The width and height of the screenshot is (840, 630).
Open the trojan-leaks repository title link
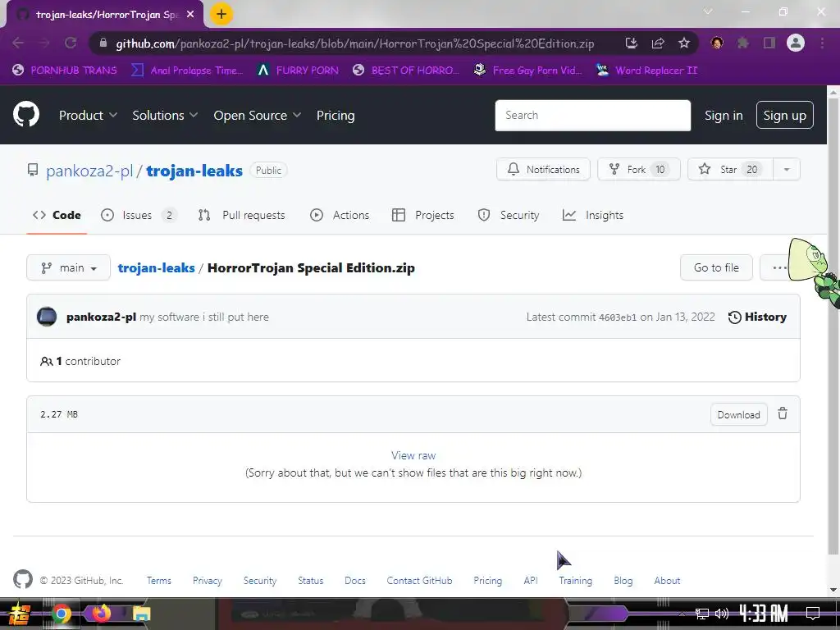(194, 171)
